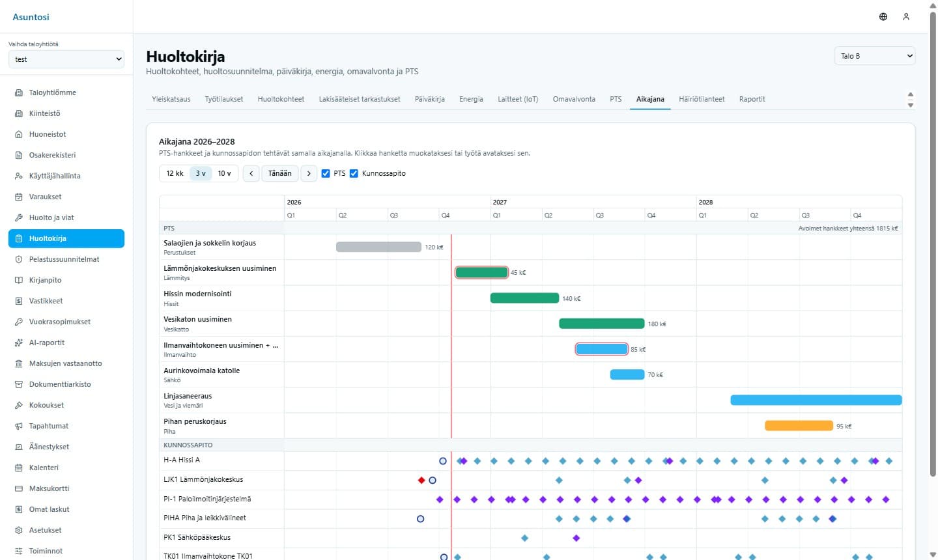Image resolution: width=938 pixels, height=560 pixels.
Task: Click the orange Pihan peruskorjaus bar
Action: point(799,426)
